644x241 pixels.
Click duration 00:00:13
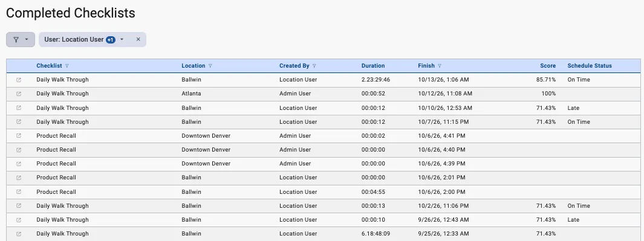pos(373,206)
